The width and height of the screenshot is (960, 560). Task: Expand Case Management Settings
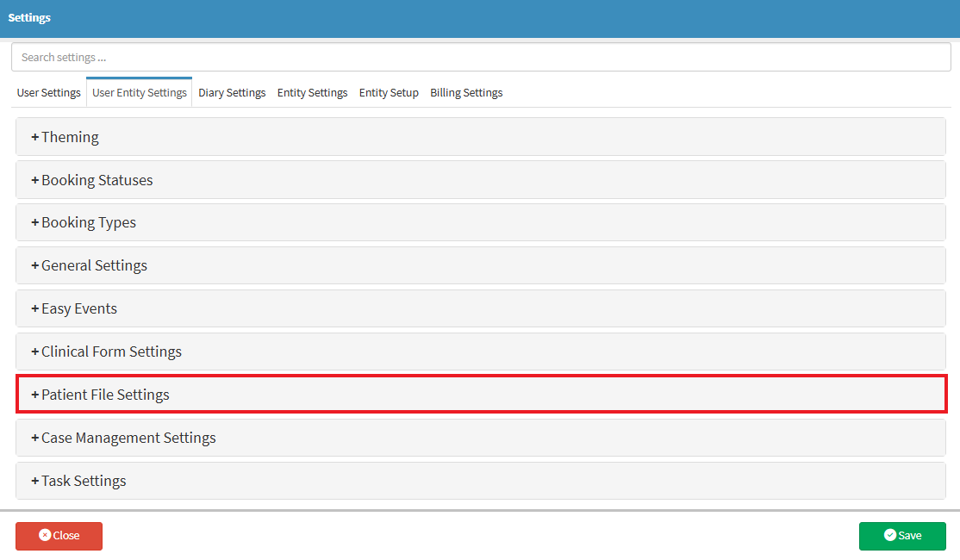128,438
